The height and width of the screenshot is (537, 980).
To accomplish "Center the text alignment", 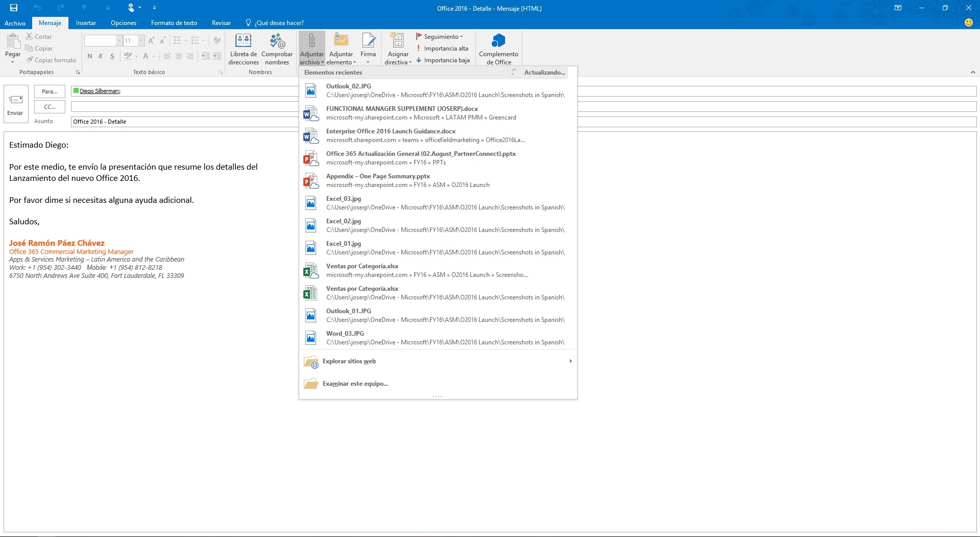I will click(179, 56).
